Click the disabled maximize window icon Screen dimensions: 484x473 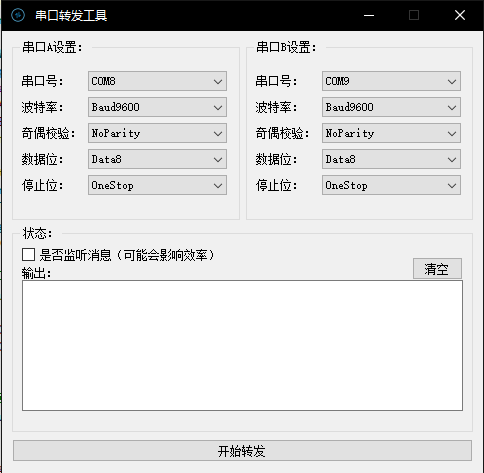click(x=414, y=15)
